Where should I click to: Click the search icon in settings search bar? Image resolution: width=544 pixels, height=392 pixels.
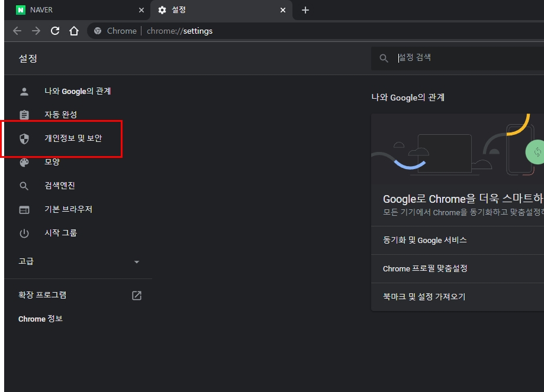(383, 57)
